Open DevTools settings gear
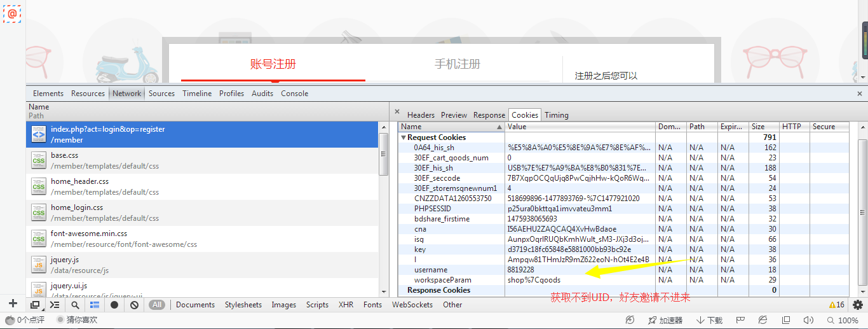 click(858, 305)
